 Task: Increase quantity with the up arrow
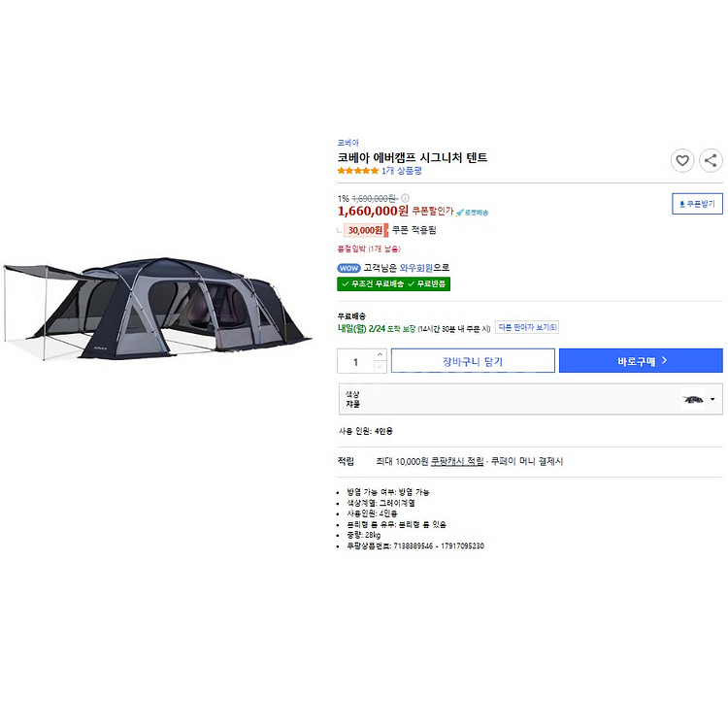click(x=380, y=355)
